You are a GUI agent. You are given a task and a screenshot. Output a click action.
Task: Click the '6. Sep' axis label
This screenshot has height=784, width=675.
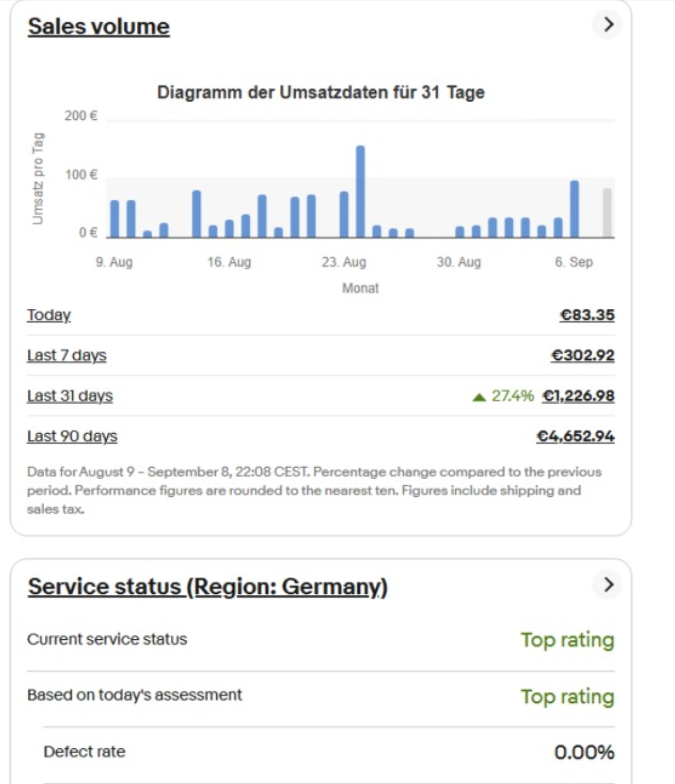coord(573,262)
